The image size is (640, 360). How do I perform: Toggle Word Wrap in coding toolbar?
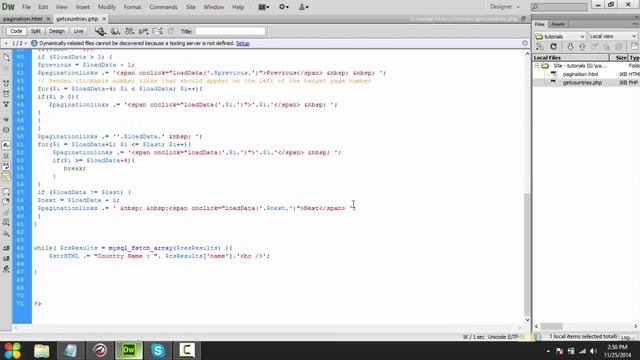6,166
